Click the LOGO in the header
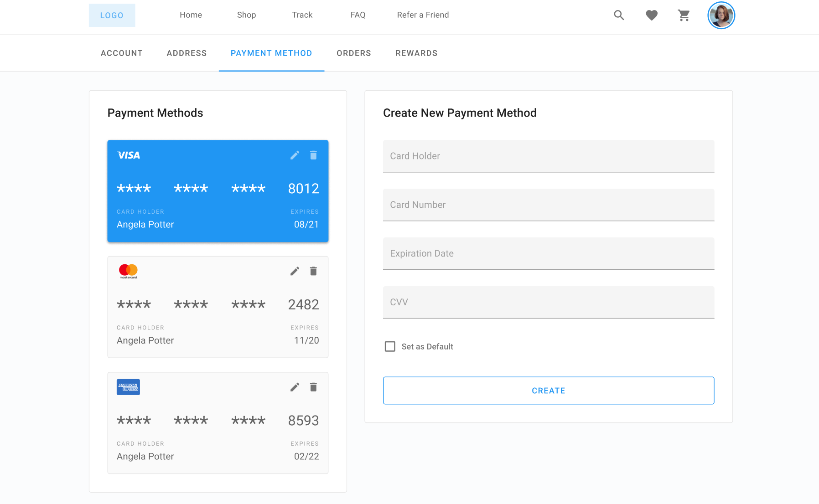The image size is (819, 504). [x=112, y=15]
